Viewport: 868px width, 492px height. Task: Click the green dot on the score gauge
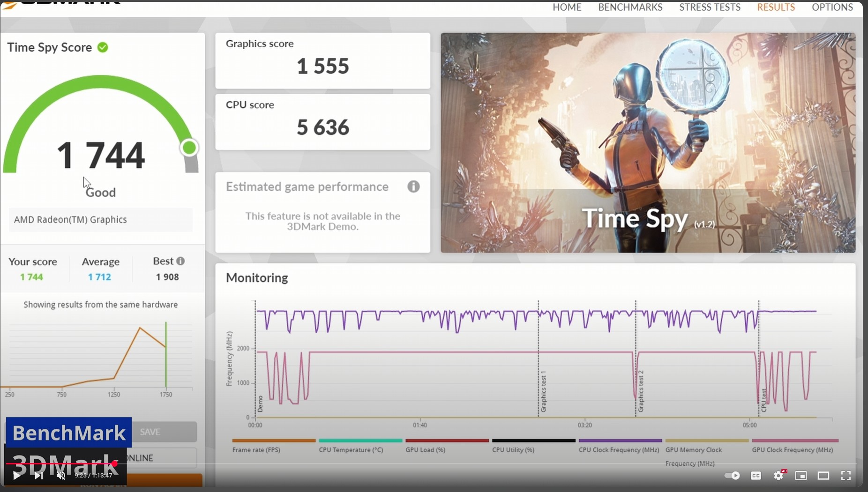tap(189, 148)
